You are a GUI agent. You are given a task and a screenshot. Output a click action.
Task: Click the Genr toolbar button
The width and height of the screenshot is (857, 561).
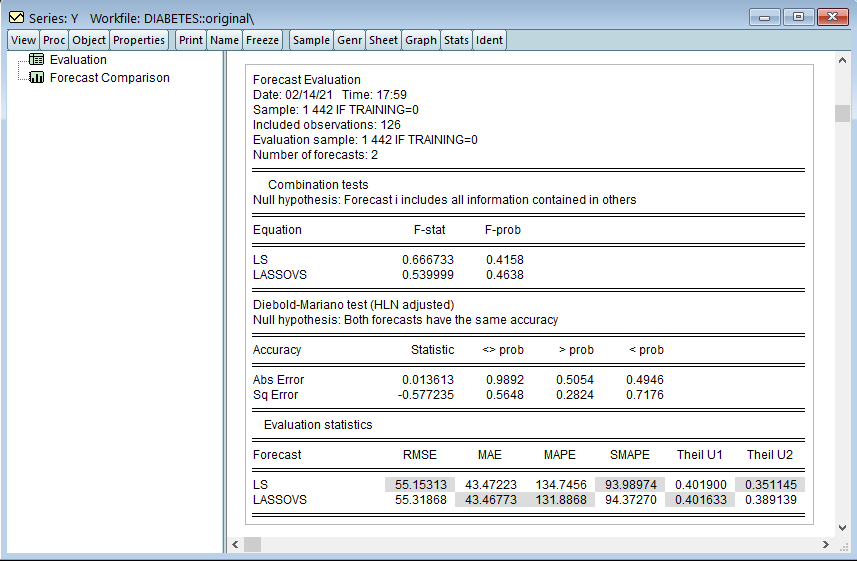coord(349,40)
